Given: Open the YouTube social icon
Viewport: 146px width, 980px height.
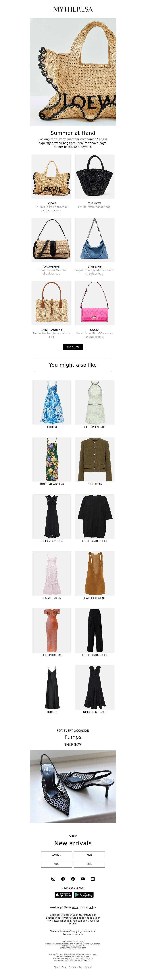Looking at the screenshot, I should coord(83,879).
